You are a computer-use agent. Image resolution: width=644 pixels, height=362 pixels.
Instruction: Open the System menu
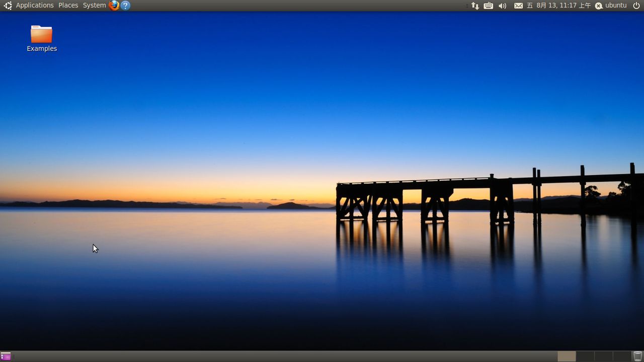tap(94, 5)
